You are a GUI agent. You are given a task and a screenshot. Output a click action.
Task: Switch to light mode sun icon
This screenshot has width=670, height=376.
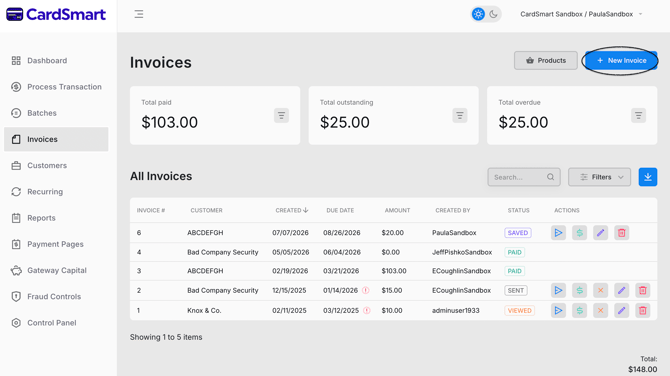tap(478, 14)
